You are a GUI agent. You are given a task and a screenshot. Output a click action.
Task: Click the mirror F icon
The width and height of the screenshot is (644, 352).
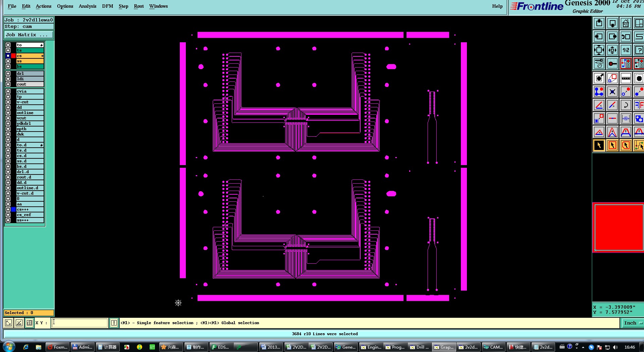pyautogui.click(x=639, y=105)
